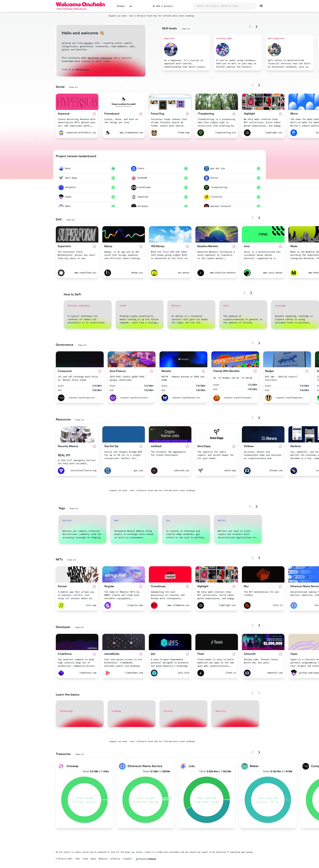
Task: Click the Fleek lightning icon
Action: (x=201, y=673)
